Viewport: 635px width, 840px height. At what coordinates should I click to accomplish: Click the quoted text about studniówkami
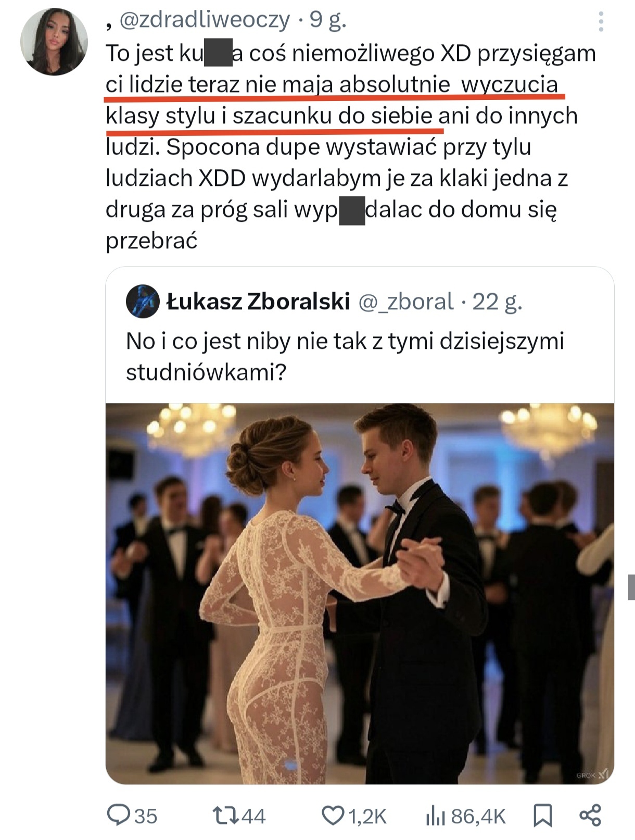345,356
